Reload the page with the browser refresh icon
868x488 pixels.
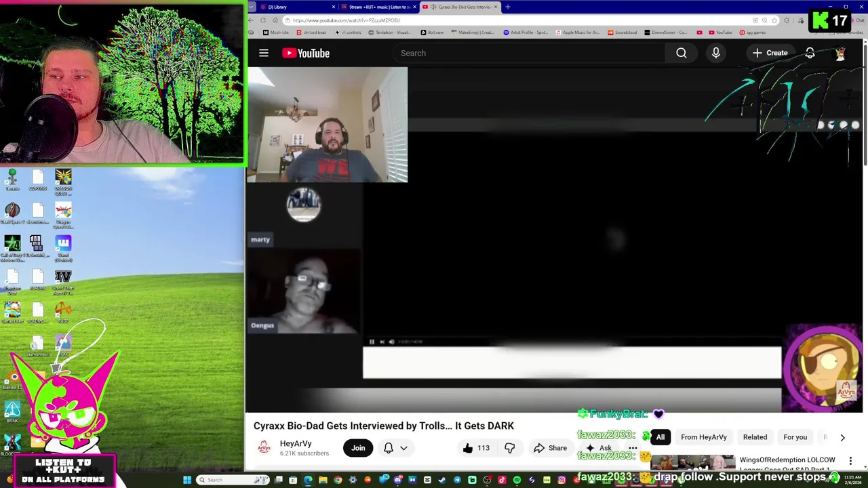pos(263,20)
